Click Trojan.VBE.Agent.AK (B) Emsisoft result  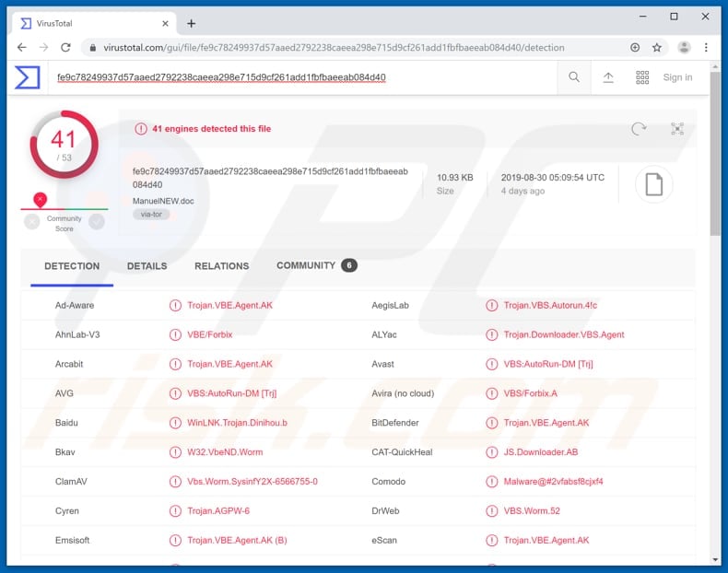(237, 540)
